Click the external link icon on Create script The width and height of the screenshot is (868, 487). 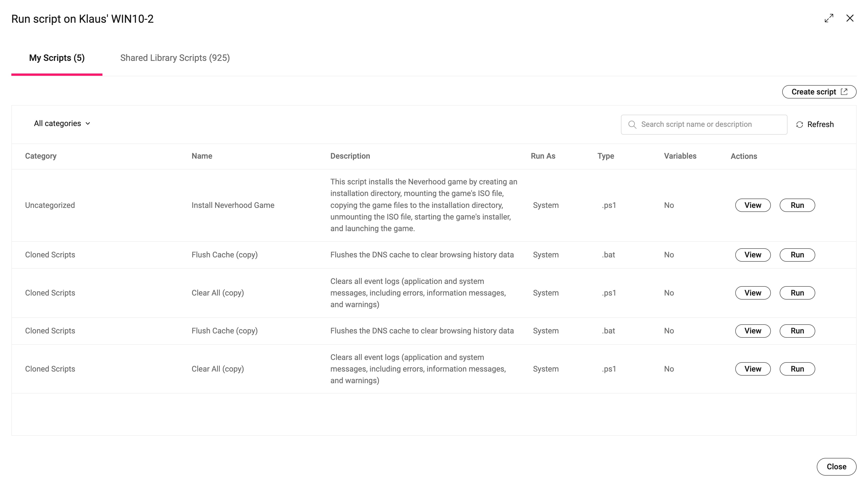click(x=844, y=92)
